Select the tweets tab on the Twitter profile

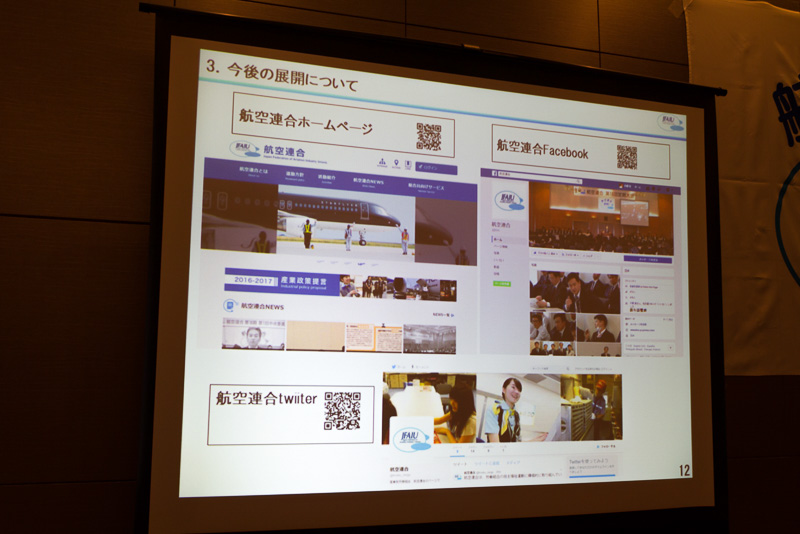(x=460, y=464)
